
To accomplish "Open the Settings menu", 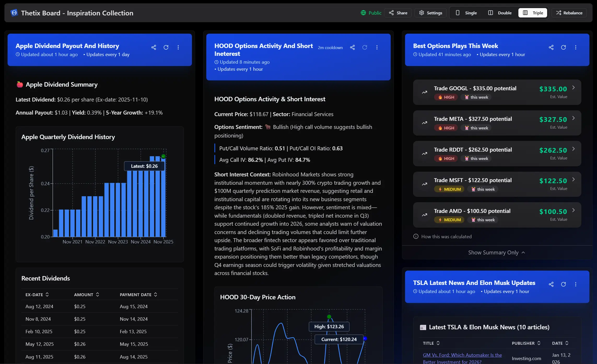I will click(431, 13).
